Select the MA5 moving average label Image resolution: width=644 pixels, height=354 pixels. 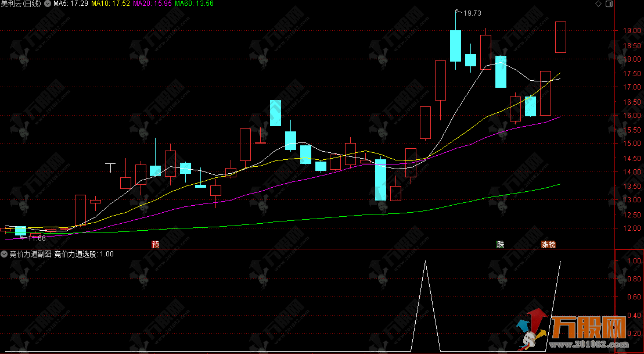click(x=70, y=3)
